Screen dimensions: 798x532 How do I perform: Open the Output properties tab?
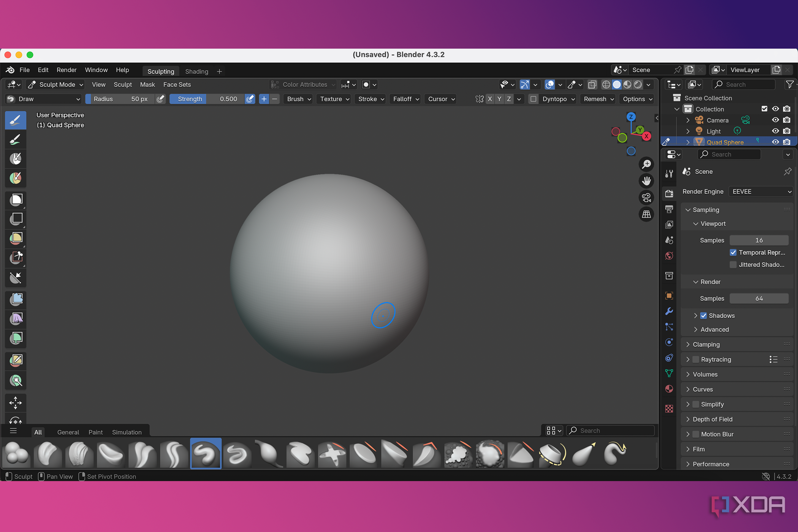click(x=669, y=209)
